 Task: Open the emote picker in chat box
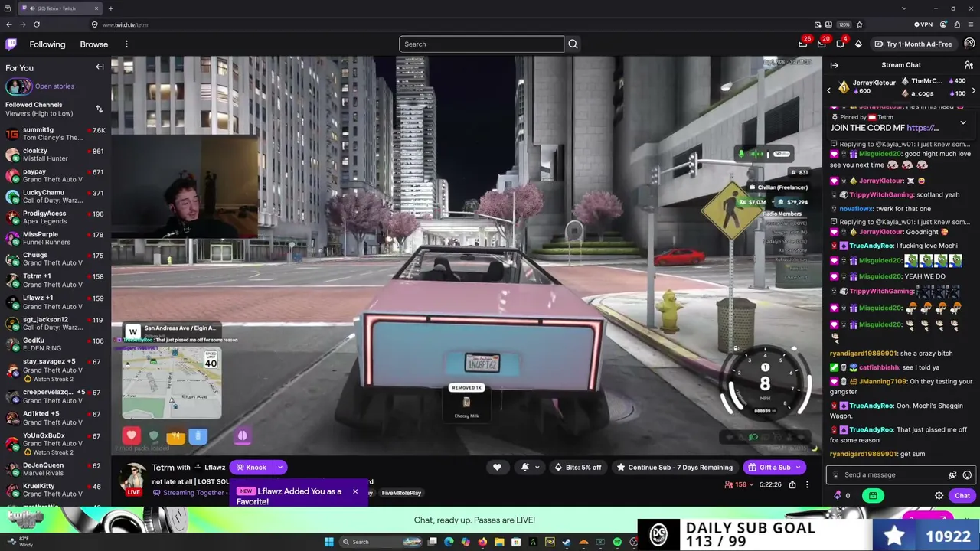pyautogui.click(x=967, y=475)
